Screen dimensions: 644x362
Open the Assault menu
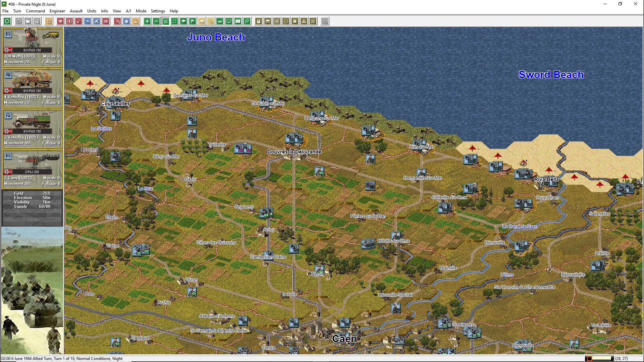(76, 11)
